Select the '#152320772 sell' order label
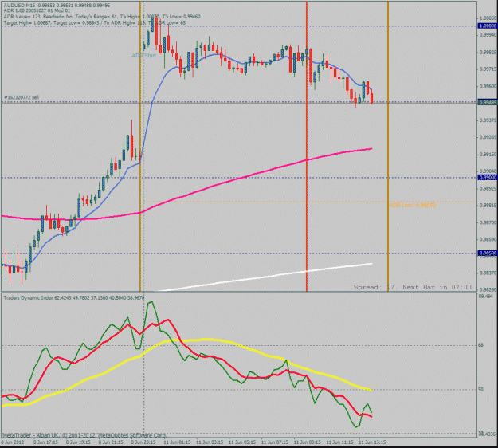The height and width of the screenshot is (448, 498). click(x=22, y=97)
